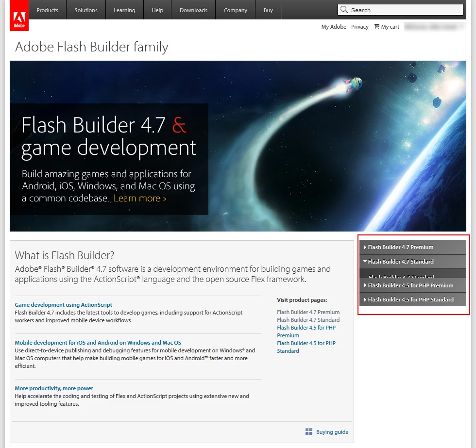Screen dimensions: 476x448
Task: Open the Products menu
Action: pos(48,10)
